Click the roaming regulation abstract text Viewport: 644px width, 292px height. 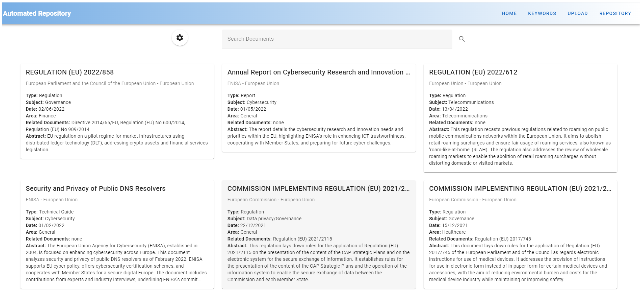520,146
